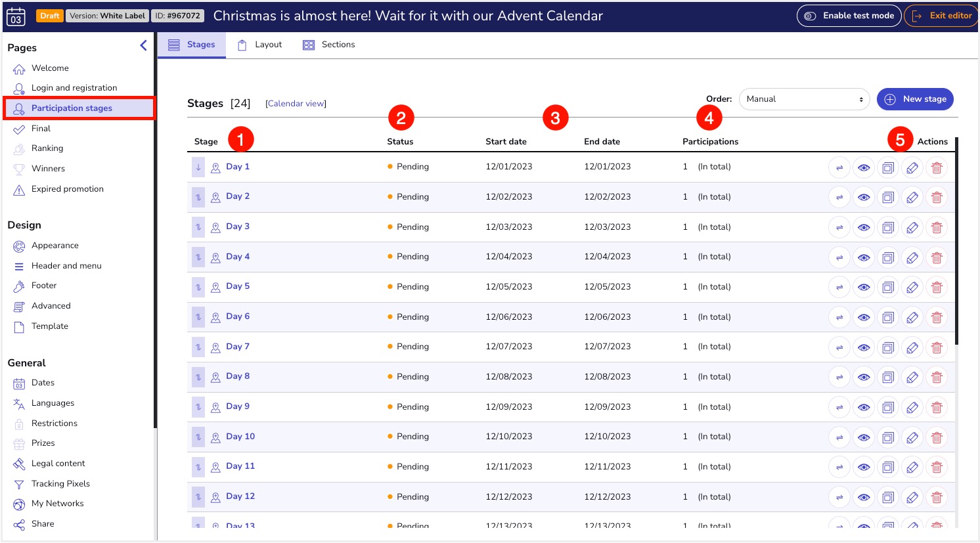Click the copy icon in Day 7 row
This screenshot has height=543, width=980.
(888, 347)
